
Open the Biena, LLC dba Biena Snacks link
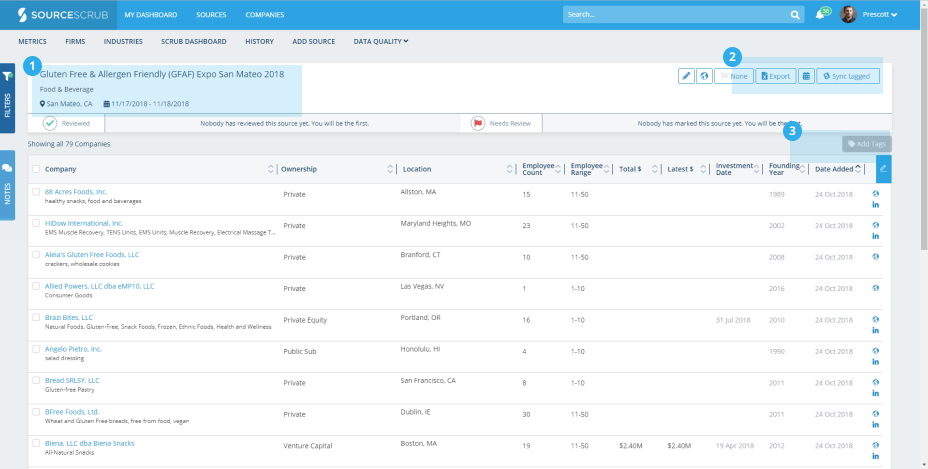click(x=89, y=443)
